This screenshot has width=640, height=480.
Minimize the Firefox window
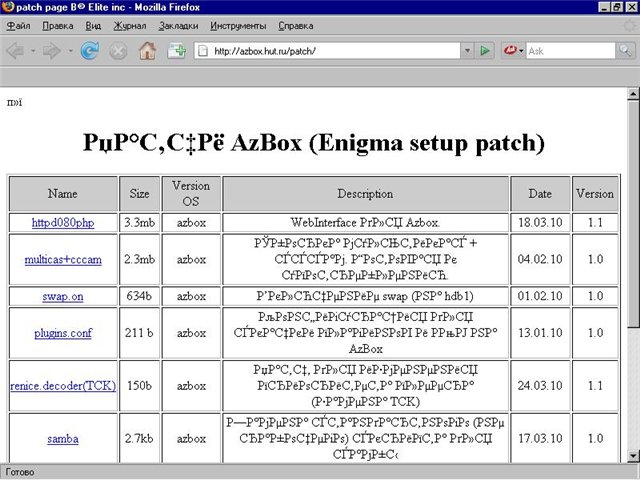pyautogui.click(x=605, y=7)
